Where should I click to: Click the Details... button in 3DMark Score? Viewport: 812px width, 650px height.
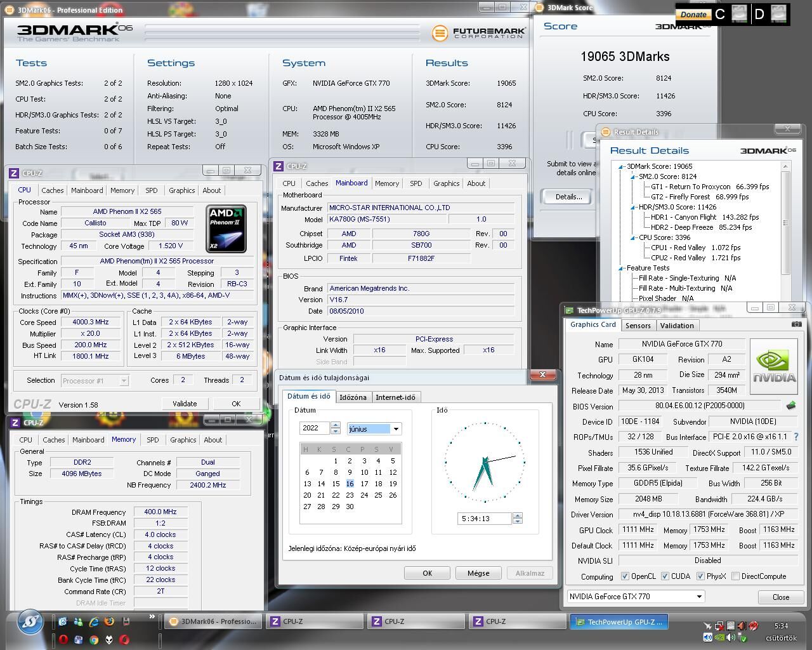568,197
